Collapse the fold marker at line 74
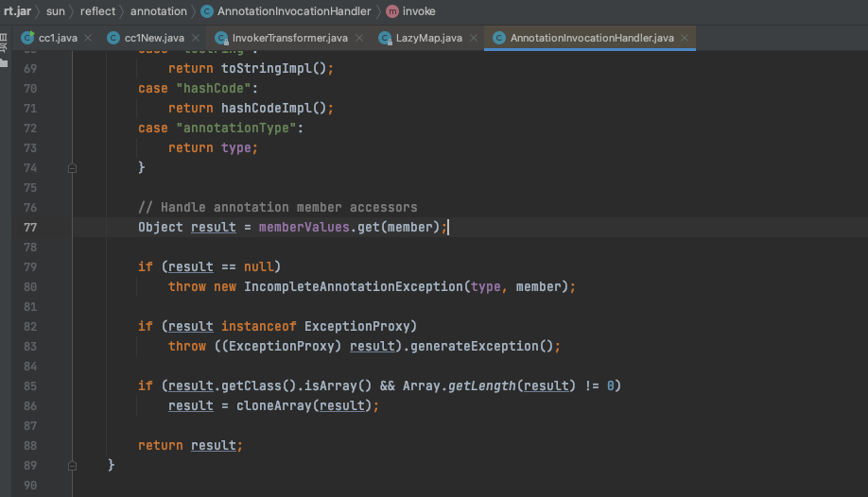 (72, 167)
